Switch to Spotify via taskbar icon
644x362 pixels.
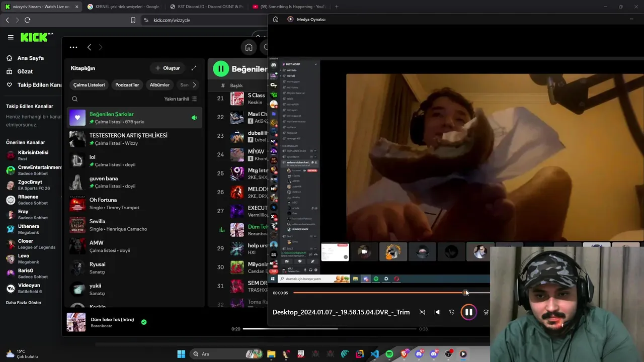pyautogui.click(x=389, y=354)
